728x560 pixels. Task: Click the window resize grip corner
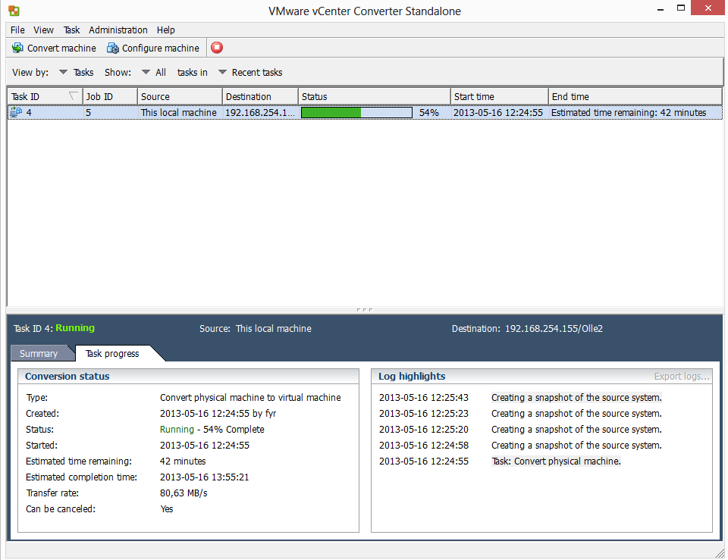coord(720,553)
